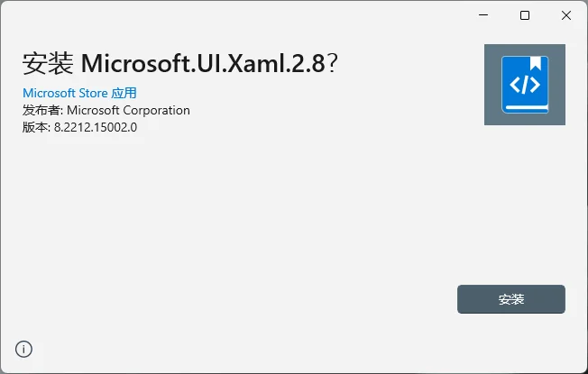Open the Microsoft Store 应用 link
This screenshot has height=374, width=588.
tap(79, 93)
